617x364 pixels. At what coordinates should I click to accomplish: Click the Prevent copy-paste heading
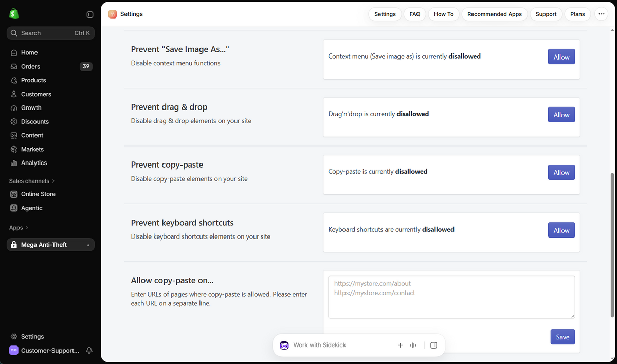click(x=167, y=165)
